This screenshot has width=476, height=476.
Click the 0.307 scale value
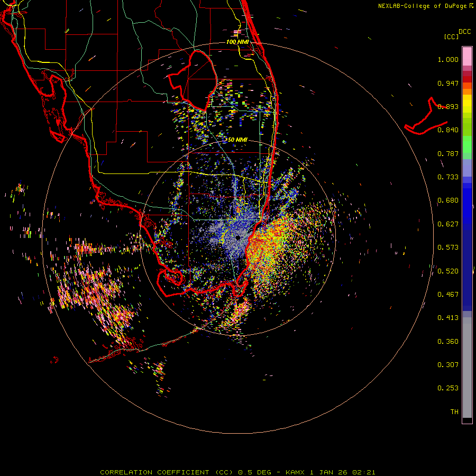448,365
